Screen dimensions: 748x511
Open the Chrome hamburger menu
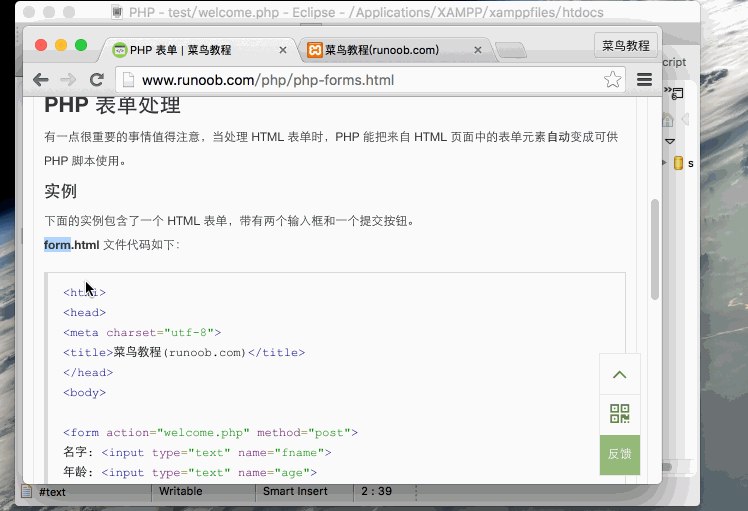tap(644, 80)
